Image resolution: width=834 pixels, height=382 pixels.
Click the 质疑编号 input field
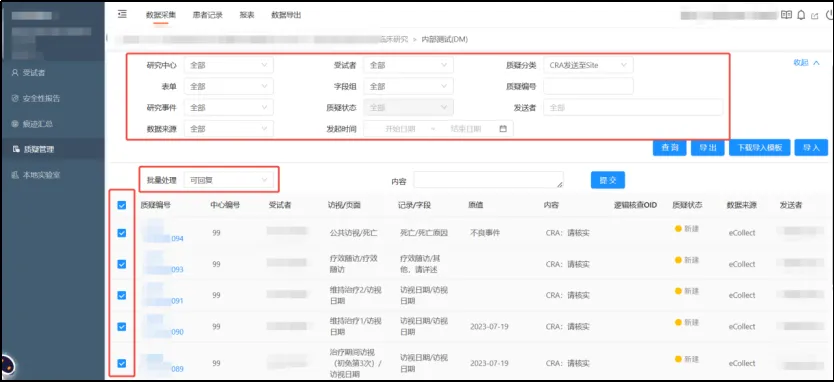coord(588,86)
